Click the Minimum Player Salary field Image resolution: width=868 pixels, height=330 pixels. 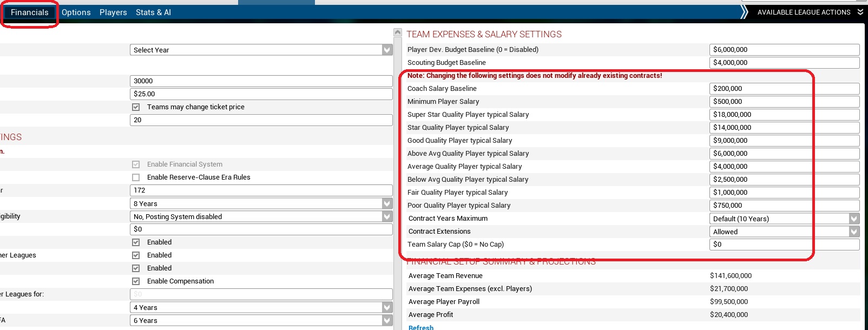point(784,102)
